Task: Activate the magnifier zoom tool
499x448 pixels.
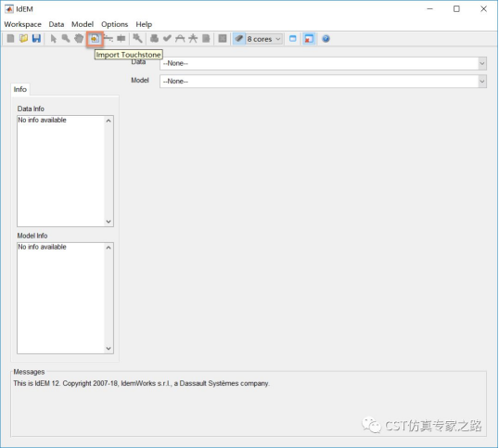Action: (x=66, y=39)
